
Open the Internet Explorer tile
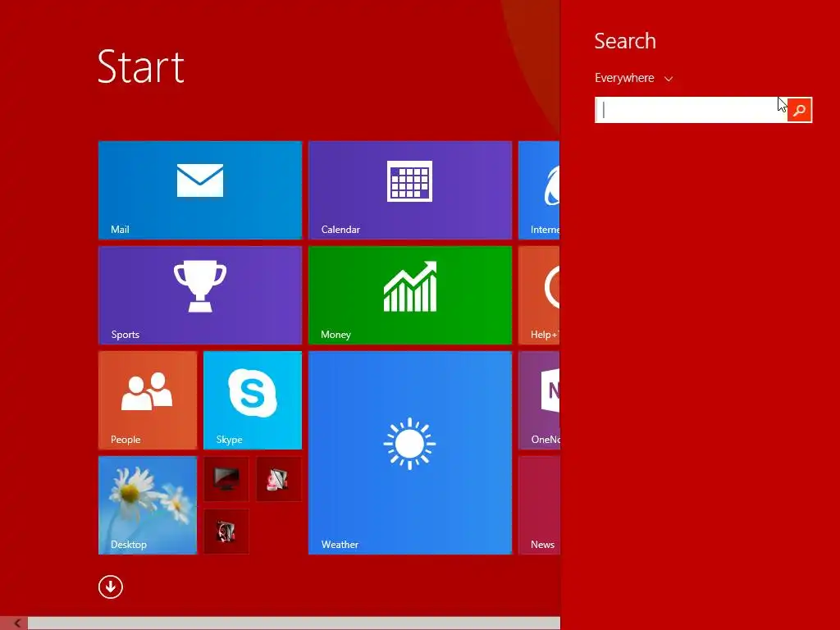(539, 189)
